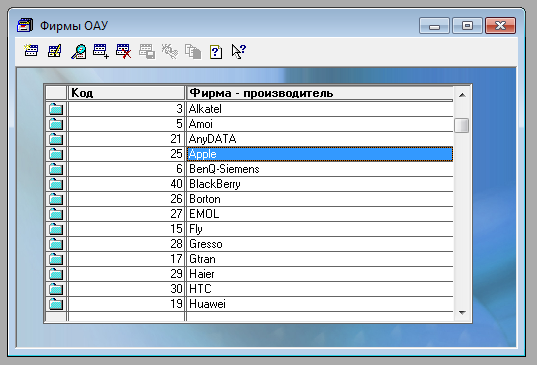The height and width of the screenshot is (365, 537).
Task: Click code cell 26
Action: click(x=126, y=199)
